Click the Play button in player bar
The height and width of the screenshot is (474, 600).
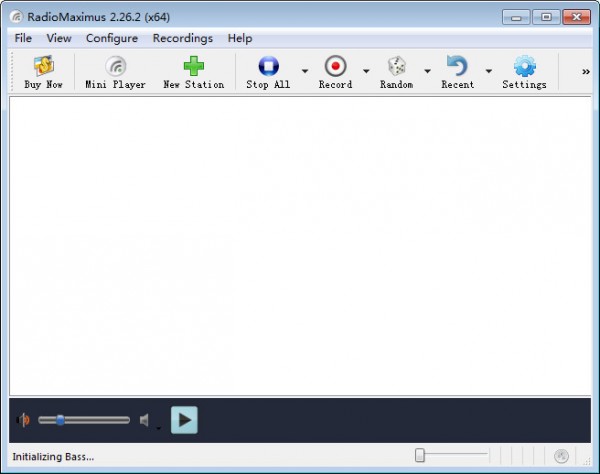pyautogui.click(x=184, y=420)
